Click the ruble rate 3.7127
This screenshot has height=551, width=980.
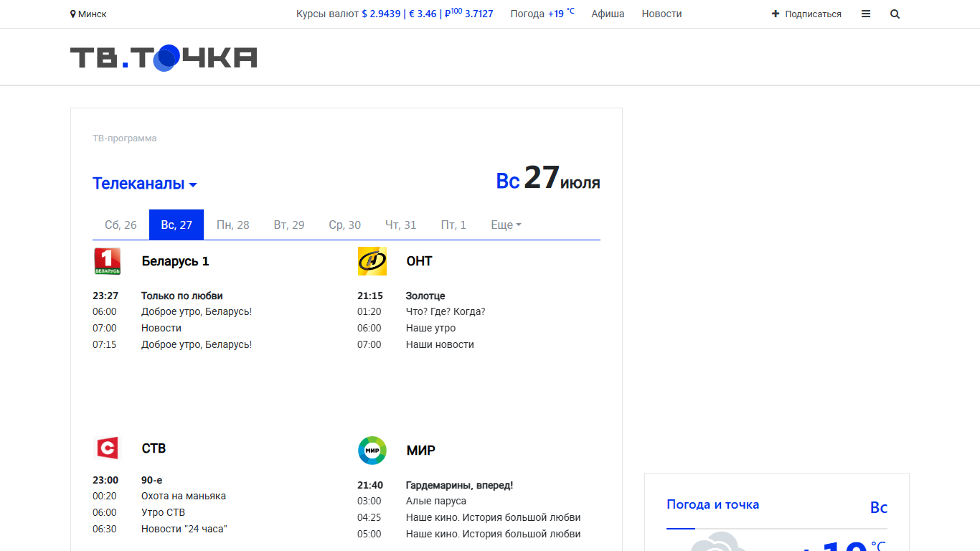[x=469, y=14]
